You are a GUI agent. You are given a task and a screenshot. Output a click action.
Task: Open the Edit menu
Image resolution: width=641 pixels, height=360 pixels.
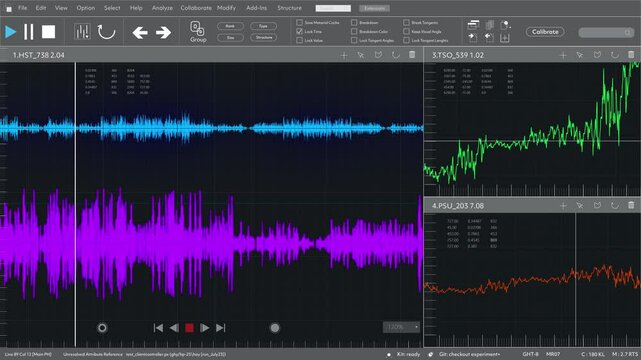tap(40, 8)
